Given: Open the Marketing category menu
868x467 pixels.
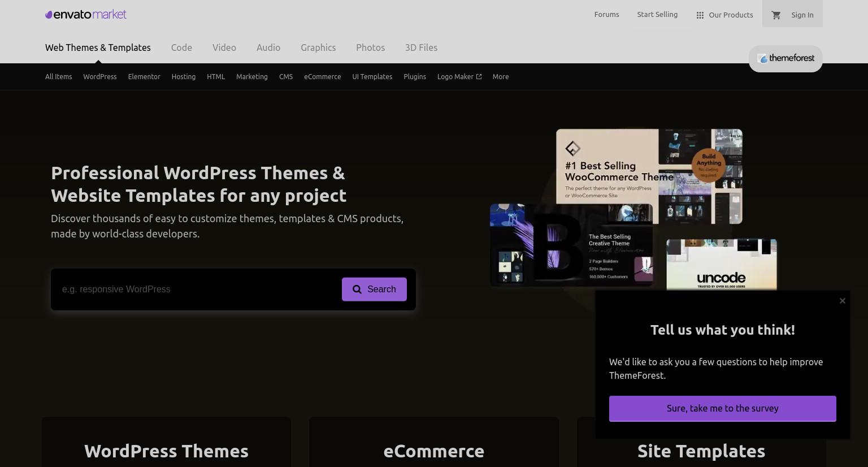Looking at the screenshot, I should coord(252,76).
